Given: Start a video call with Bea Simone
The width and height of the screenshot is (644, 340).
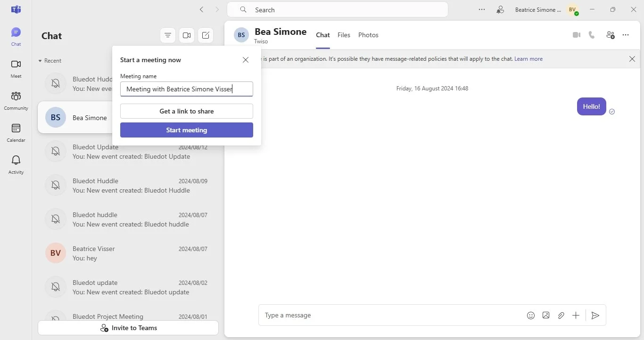Looking at the screenshot, I should pyautogui.click(x=576, y=35).
